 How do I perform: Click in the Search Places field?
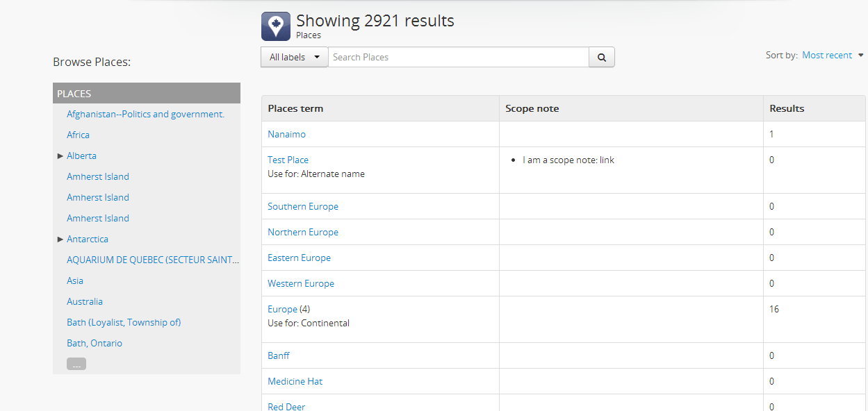coord(458,57)
